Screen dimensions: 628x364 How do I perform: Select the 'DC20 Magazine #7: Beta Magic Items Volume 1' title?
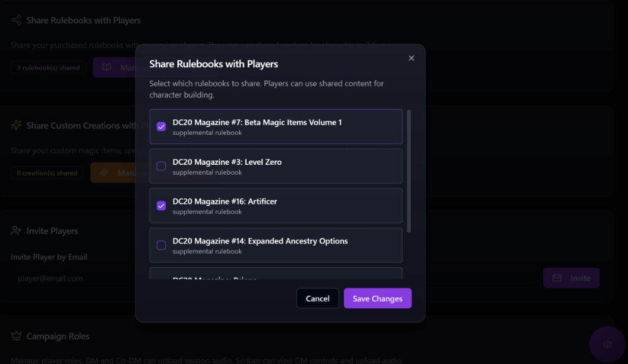257,123
